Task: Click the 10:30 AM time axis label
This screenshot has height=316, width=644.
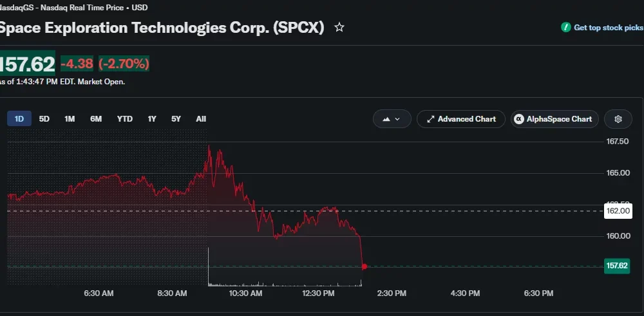Action: click(x=245, y=293)
